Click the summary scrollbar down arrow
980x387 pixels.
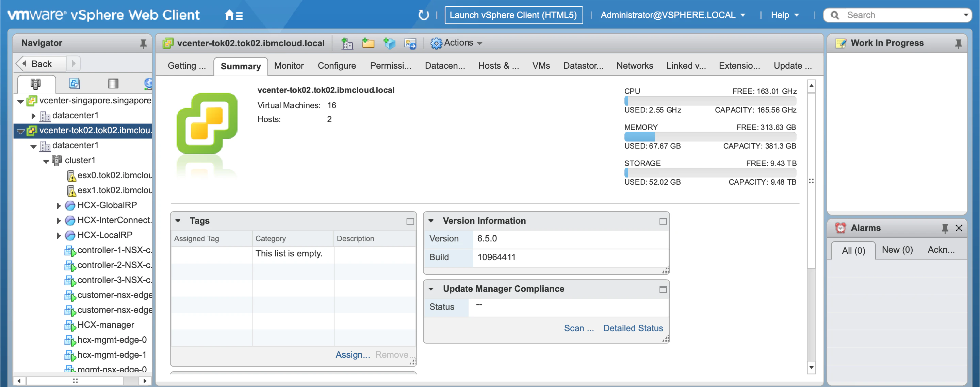point(812,368)
